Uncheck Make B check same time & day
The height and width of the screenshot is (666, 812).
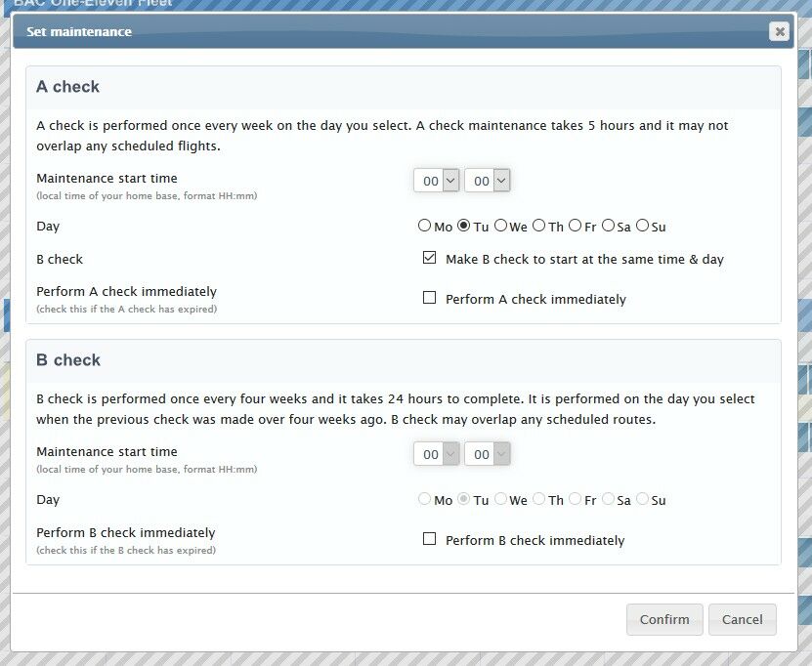pyautogui.click(x=429, y=259)
